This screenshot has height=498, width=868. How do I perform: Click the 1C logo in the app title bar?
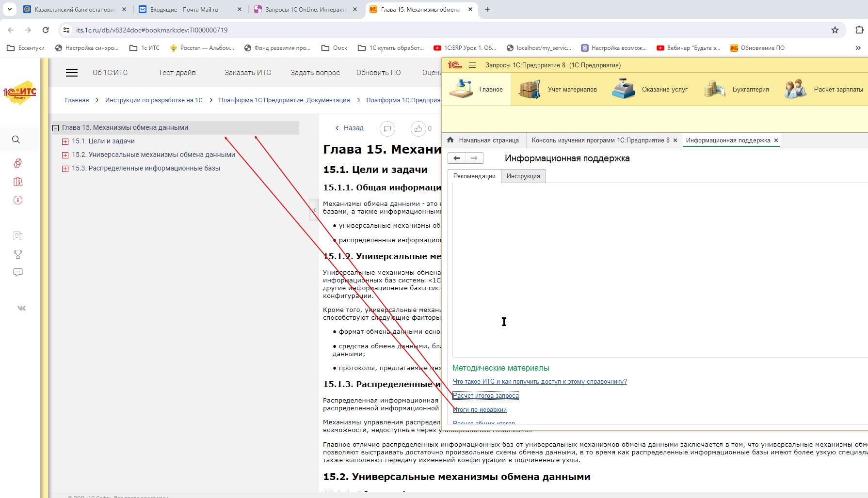click(455, 65)
